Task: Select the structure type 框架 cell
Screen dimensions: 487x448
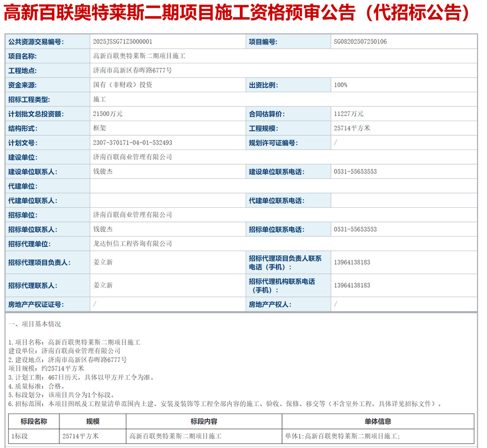Action: [99, 128]
